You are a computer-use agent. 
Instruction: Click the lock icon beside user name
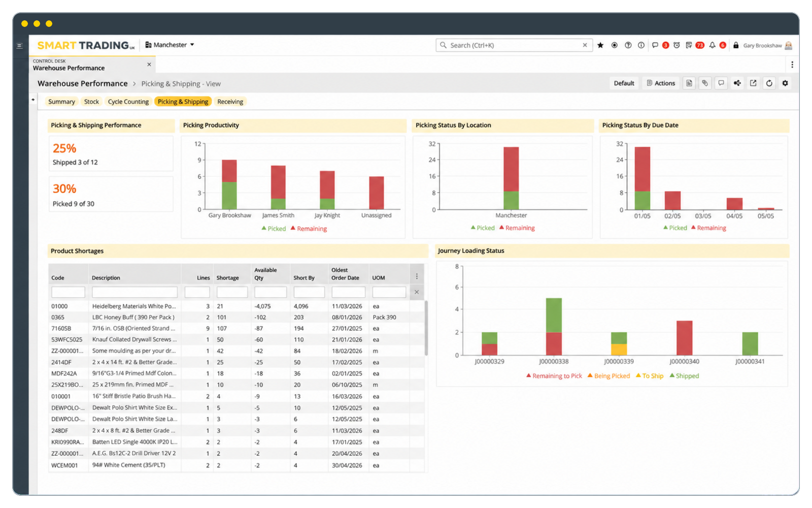click(736, 45)
